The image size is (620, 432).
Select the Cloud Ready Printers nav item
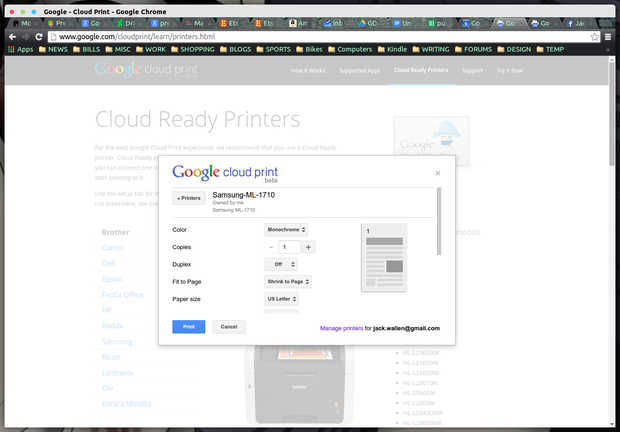(421, 70)
